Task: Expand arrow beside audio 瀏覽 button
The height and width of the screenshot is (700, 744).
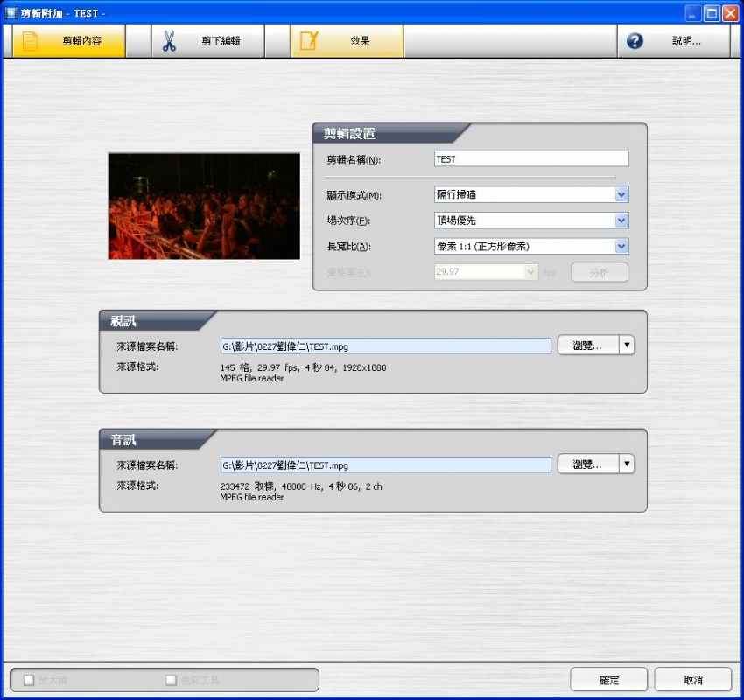Action: pyautogui.click(x=627, y=465)
